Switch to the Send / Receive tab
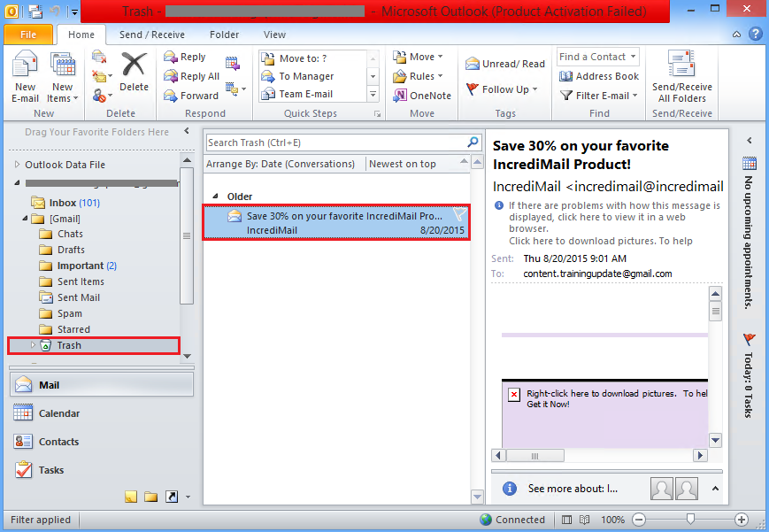Screen dimensions: 769x532 (152, 35)
